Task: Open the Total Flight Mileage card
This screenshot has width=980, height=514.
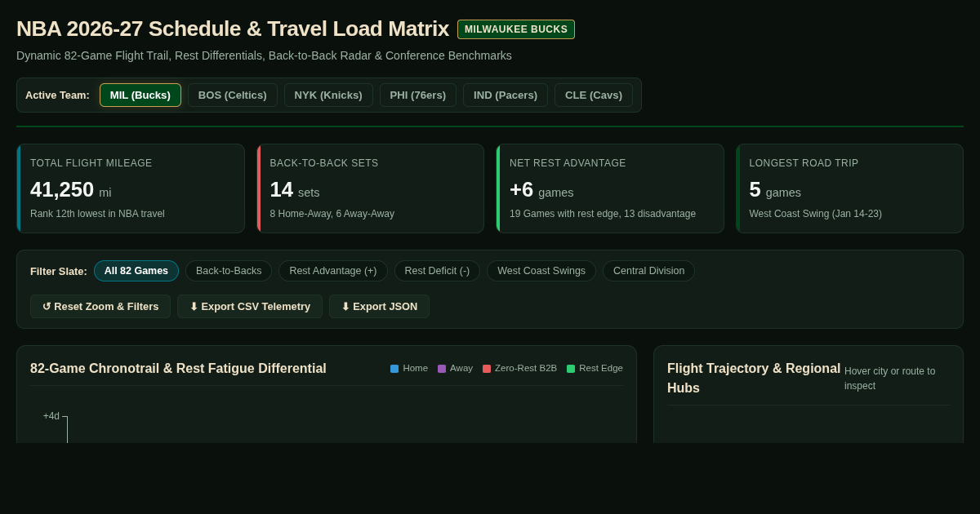Action: click(x=131, y=188)
